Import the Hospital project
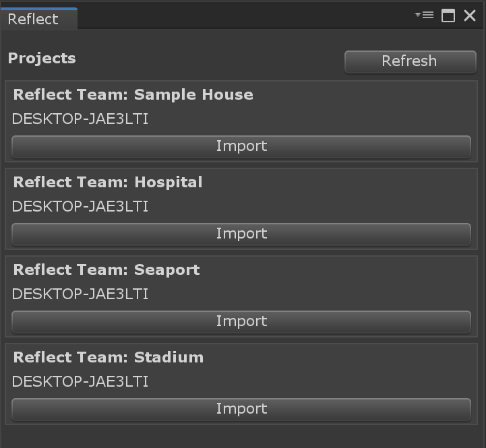 tap(241, 234)
